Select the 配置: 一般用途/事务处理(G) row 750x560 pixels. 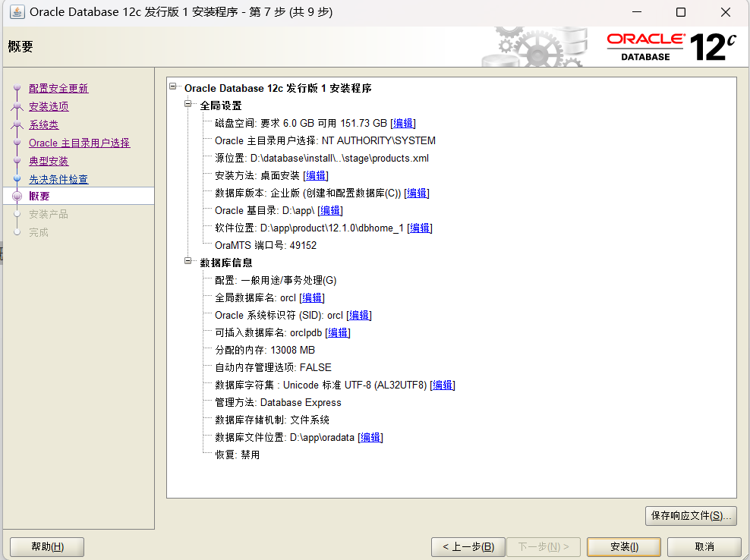[x=276, y=280]
